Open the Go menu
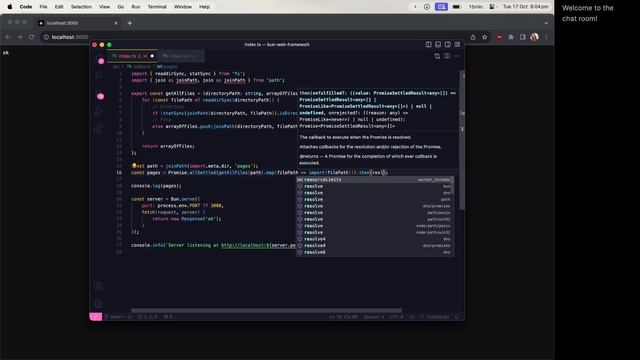640x360 pixels. [x=120, y=7]
